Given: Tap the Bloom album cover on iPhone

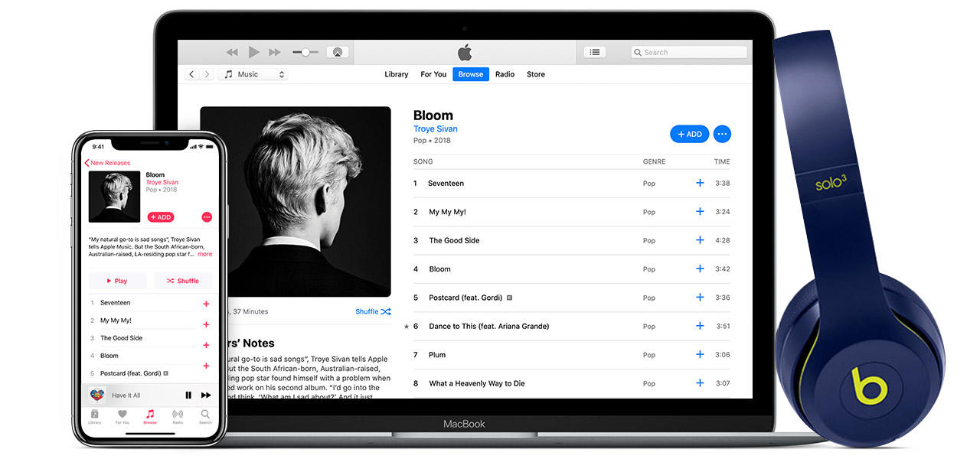Looking at the screenshot, I should [115, 197].
